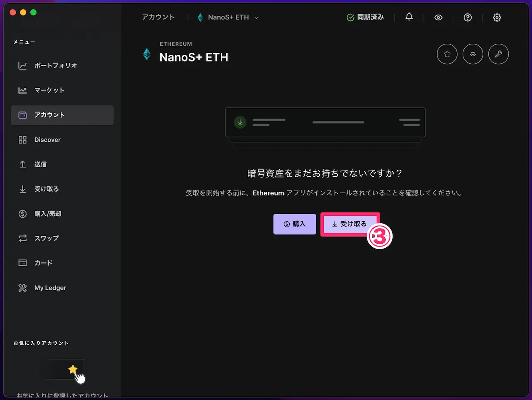
Task: Click the お気に入りアカウント heading
Action: [x=41, y=343]
